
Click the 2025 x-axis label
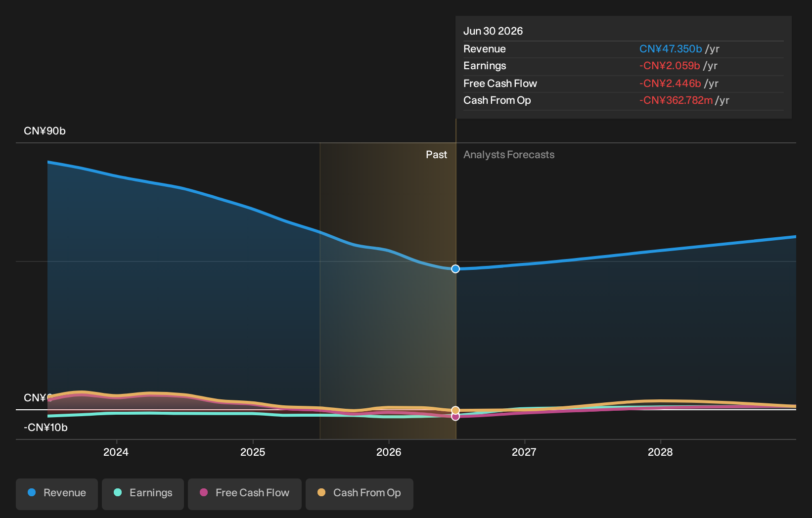[x=253, y=452]
